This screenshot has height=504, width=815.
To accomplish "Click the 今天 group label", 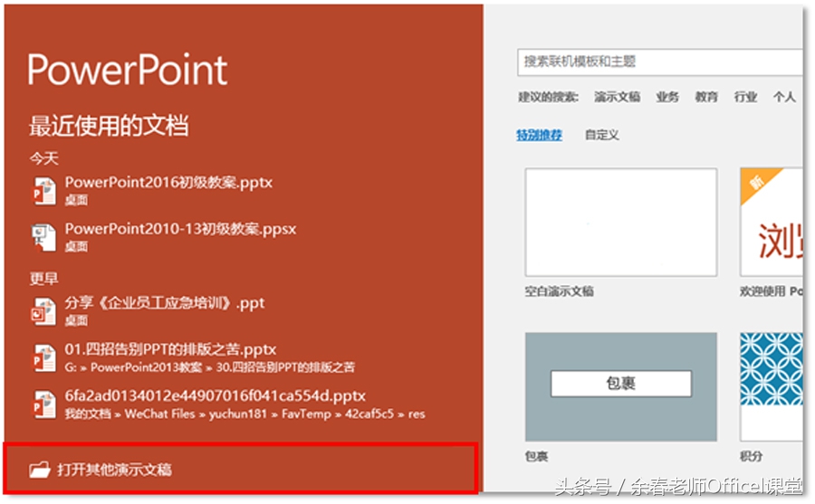I will pyautogui.click(x=44, y=158).
